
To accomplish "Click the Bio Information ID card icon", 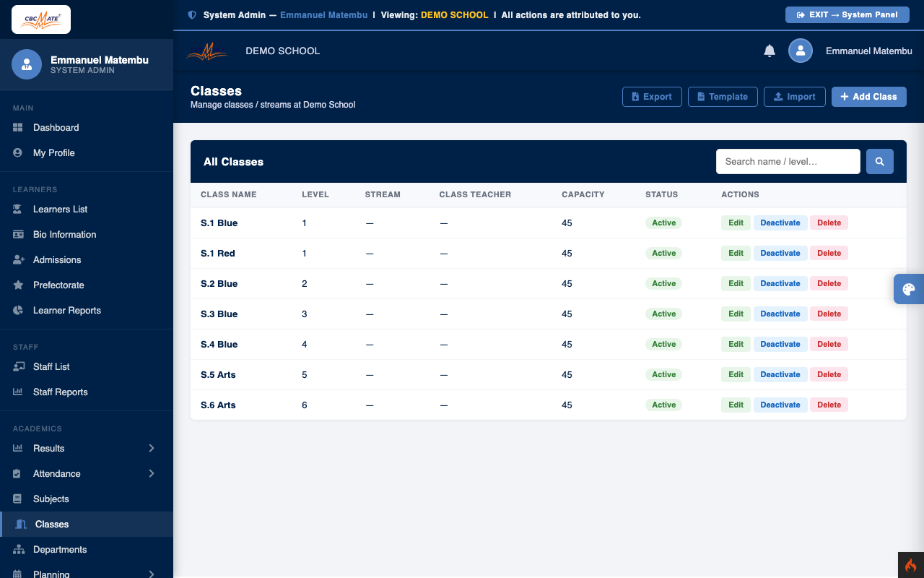I will click(18, 235).
